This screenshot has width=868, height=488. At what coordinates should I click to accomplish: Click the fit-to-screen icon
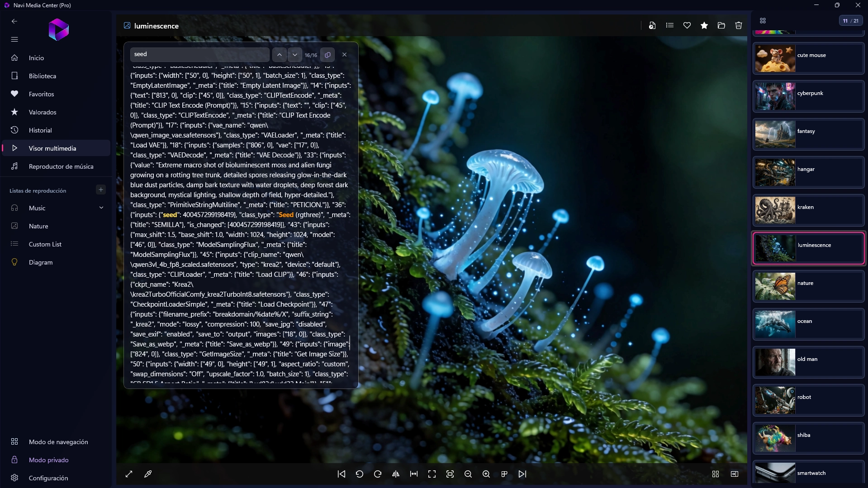coord(450,474)
